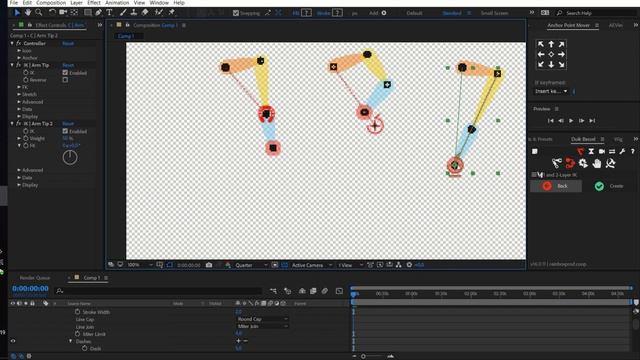The image size is (640, 360).
Task: Select the Hand tool in toolbar
Action: pyautogui.click(x=28, y=13)
